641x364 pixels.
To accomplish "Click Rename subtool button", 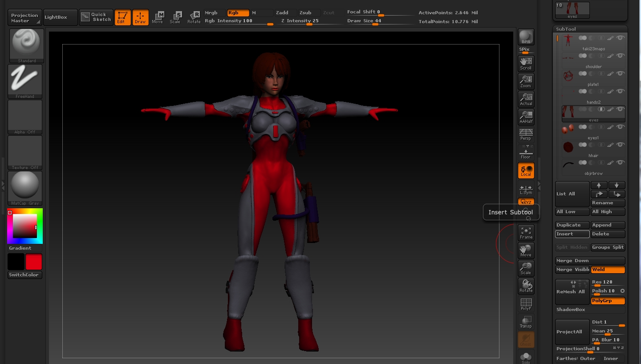I will coord(608,203).
